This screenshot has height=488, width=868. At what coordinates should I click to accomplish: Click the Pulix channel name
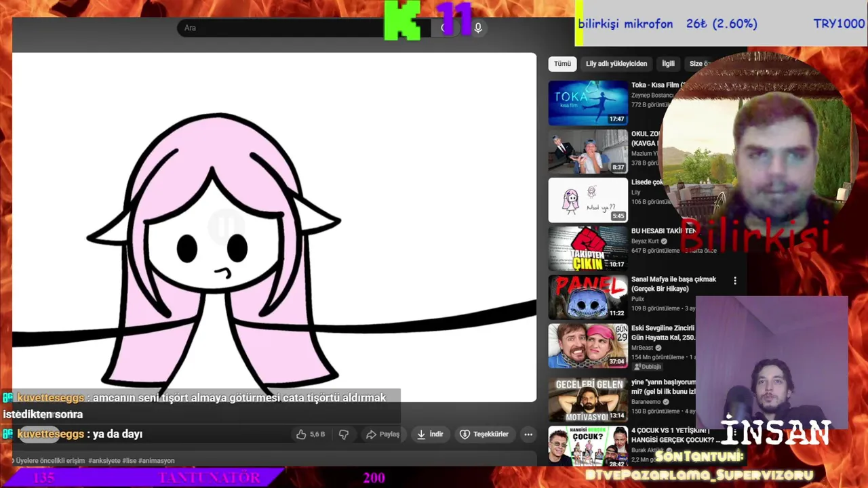point(638,299)
